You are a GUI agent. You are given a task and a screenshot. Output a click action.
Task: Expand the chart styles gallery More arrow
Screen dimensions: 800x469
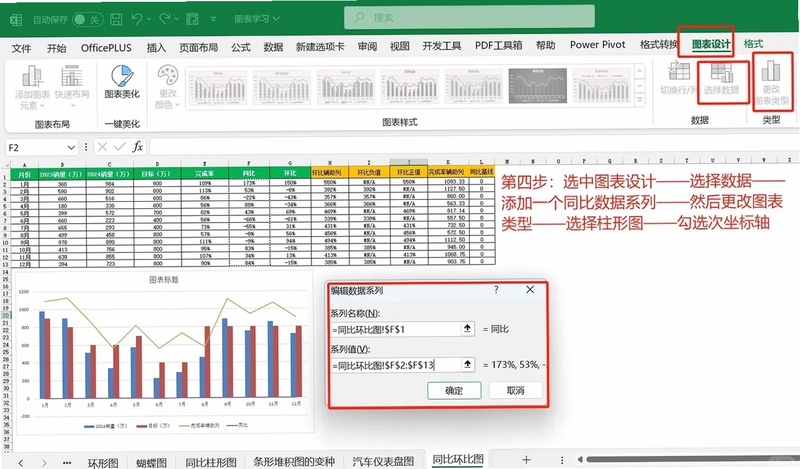640,100
